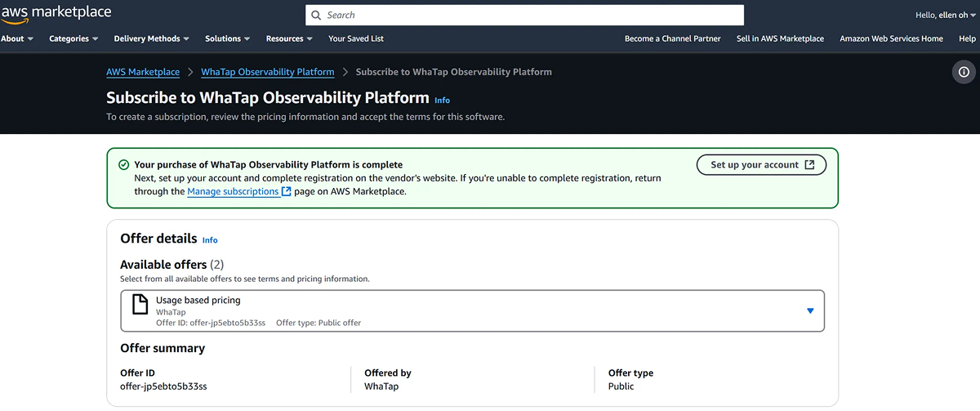Click the Available offers (2) heading
Screen dimensions: 980x411
point(171,265)
